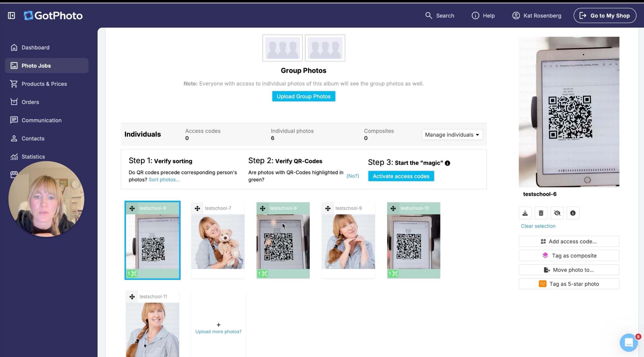This screenshot has height=357, width=644.
Task: Open the Orders menu item
Action: click(x=30, y=102)
